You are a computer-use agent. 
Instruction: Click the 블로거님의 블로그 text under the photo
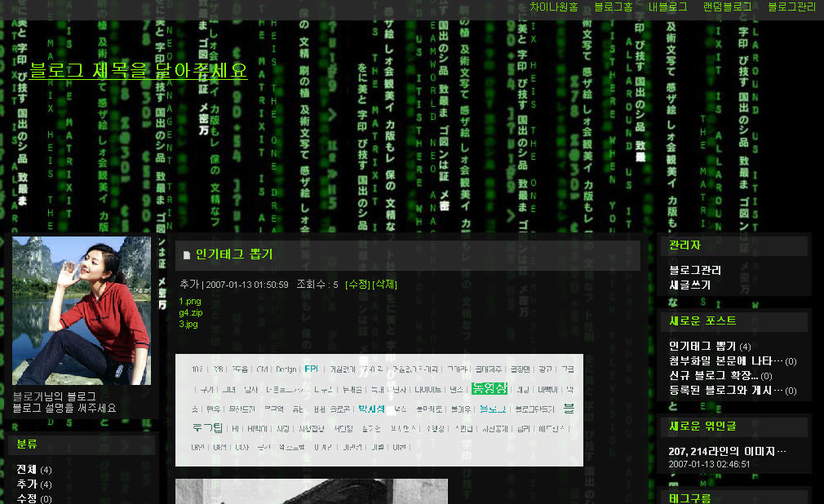click(54, 396)
